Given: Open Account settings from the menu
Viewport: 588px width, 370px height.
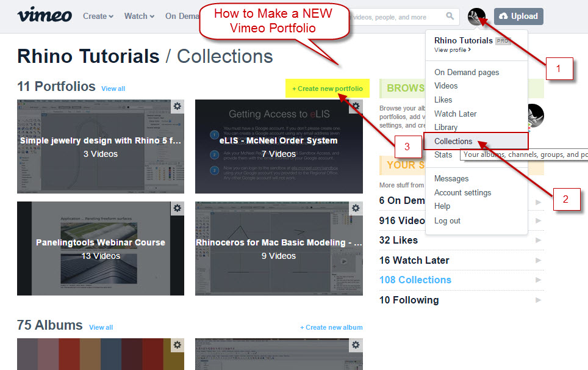Looking at the screenshot, I should (x=463, y=192).
